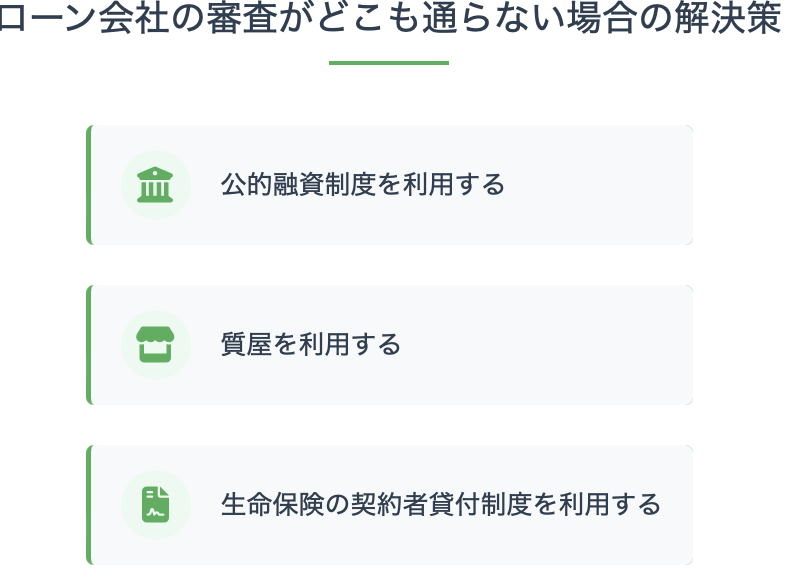Image resolution: width=793 pixels, height=578 pixels.
Task: Click the word 質屋 in second card
Action: pyautogui.click(x=246, y=344)
